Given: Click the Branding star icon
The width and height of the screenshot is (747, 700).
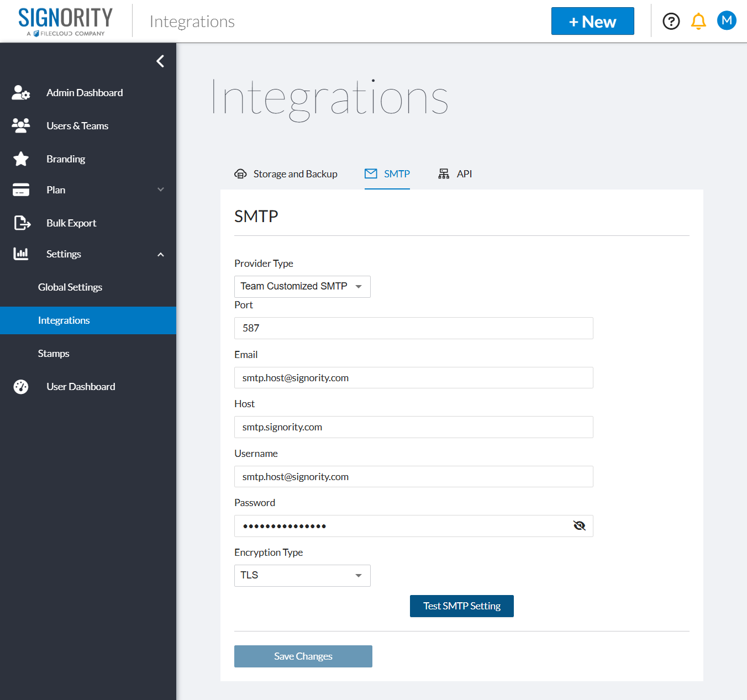Looking at the screenshot, I should (x=21, y=159).
